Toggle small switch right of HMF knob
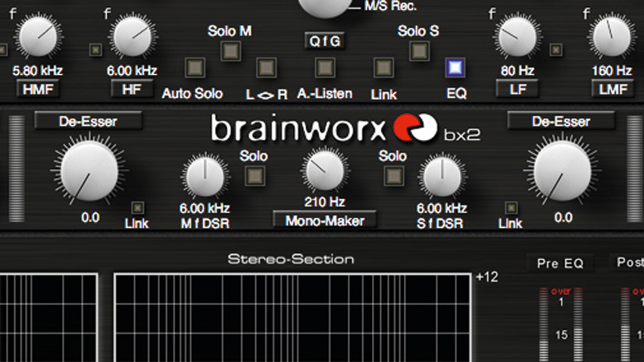Image resolution: width=644 pixels, height=362 pixels. (95, 50)
